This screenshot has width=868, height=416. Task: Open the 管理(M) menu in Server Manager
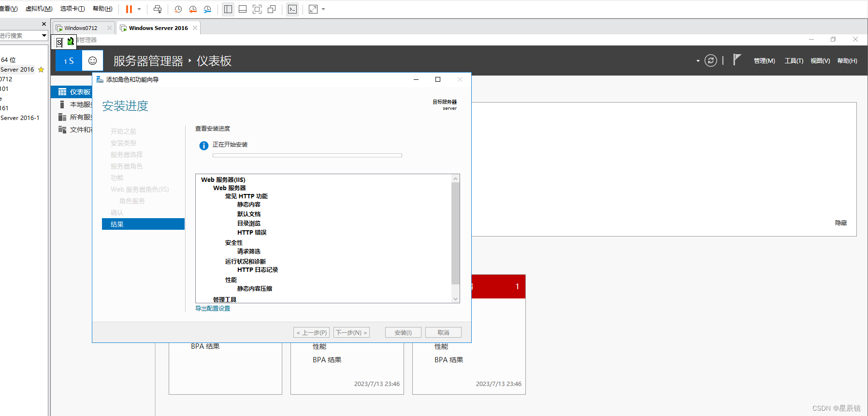pos(764,61)
